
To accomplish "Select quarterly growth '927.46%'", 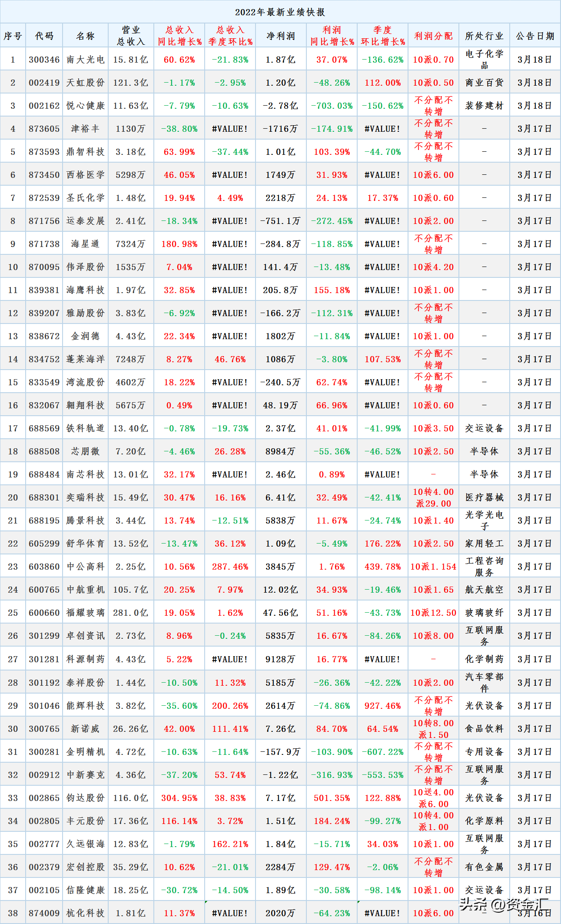I will click(x=383, y=706).
